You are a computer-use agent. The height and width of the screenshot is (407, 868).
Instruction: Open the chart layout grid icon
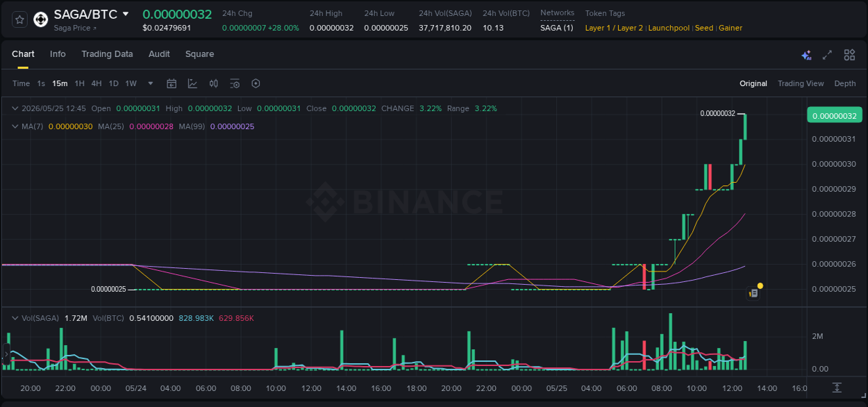click(849, 55)
